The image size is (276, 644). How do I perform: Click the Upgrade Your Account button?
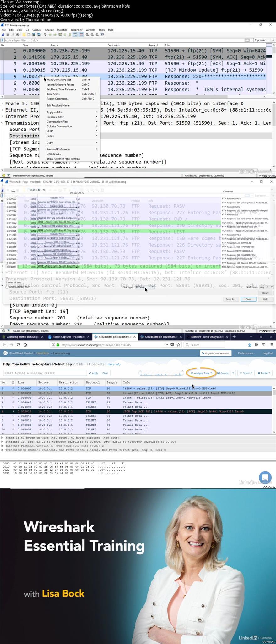pyautogui.click(x=216, y=353)
